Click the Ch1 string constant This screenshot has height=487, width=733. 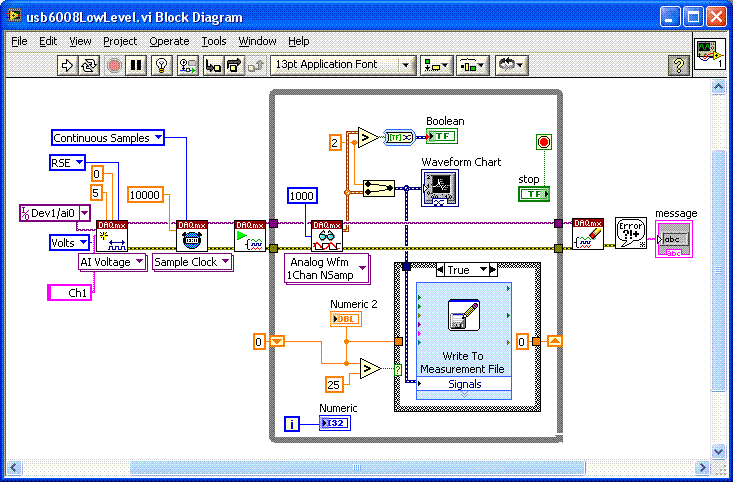(x=70, y=293)
